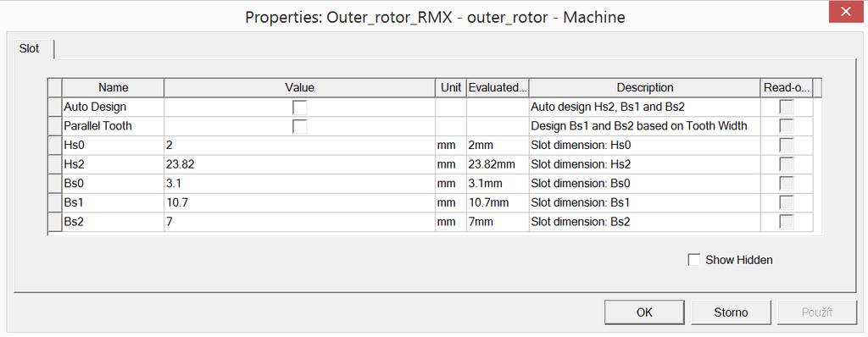
Task: Enable the Auto Design value checkbox
Action: click(x=299, y=108)
